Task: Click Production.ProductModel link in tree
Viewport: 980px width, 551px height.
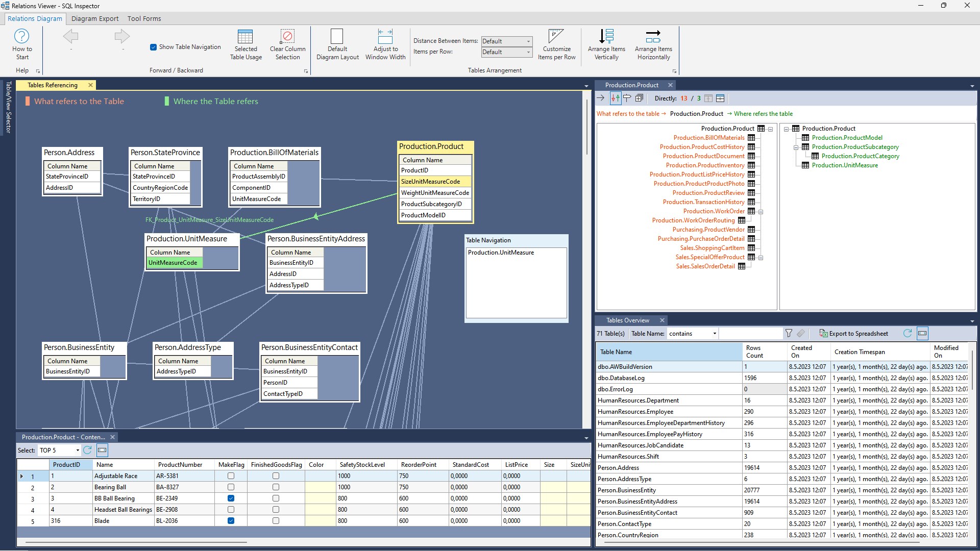Action: click(847, 138)
